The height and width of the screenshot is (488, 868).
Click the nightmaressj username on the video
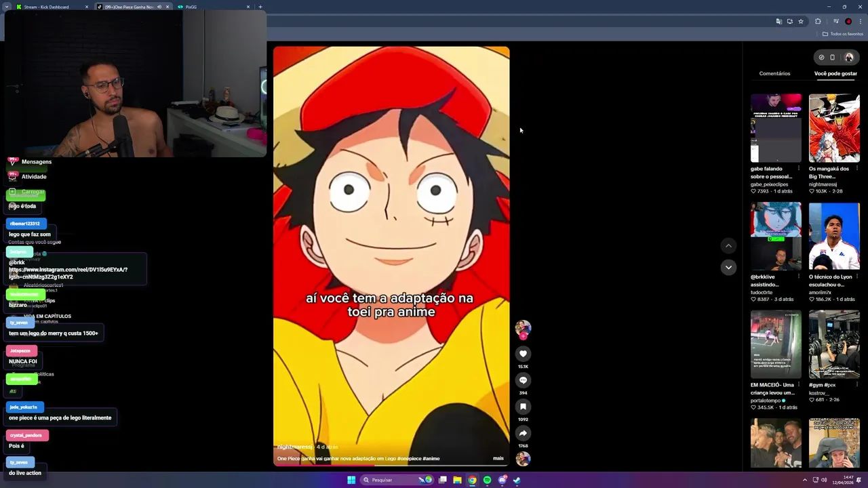pos(294,447)
